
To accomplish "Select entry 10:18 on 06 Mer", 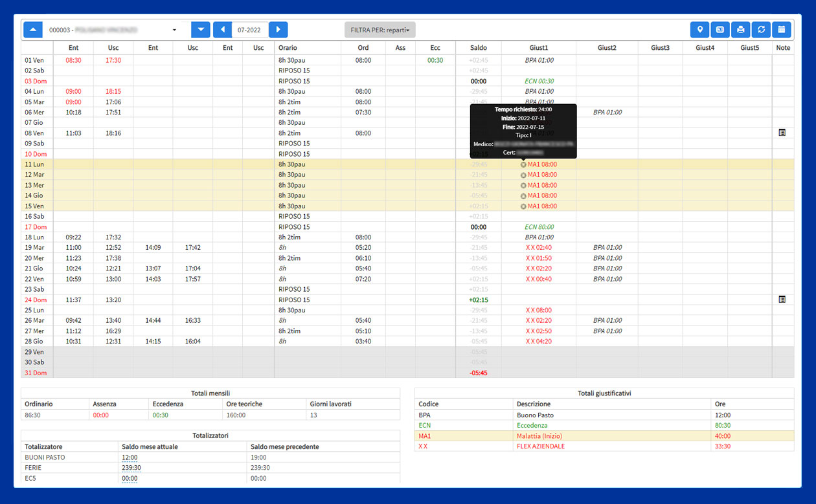I will 73,112.
